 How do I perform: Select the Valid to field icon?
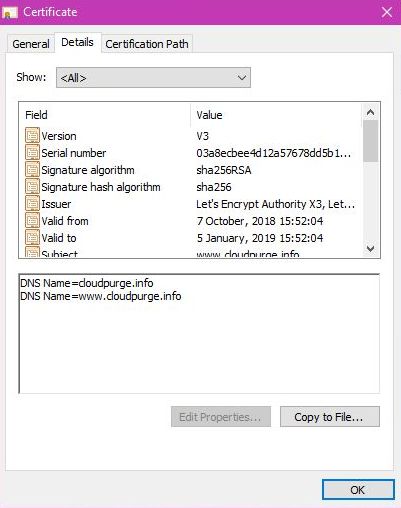pos(32,238)
